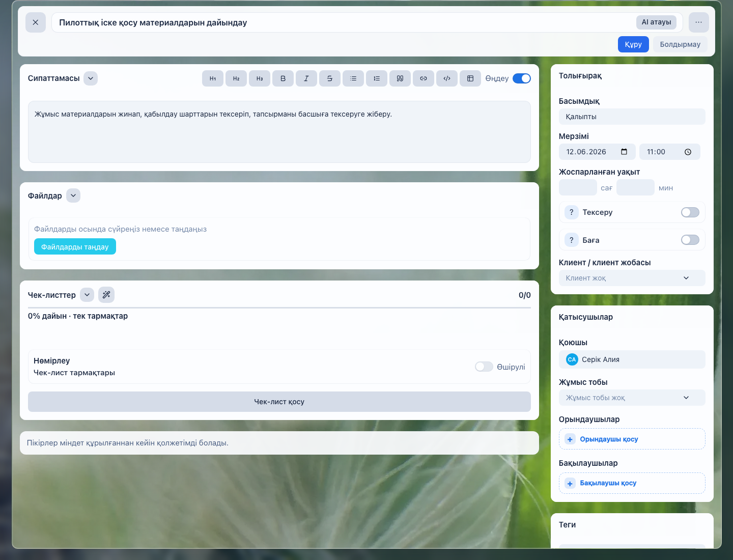This screenshot has width=733, height=560.
Task: Open the Басымдық priority selector
Action: tap(632, 117)
